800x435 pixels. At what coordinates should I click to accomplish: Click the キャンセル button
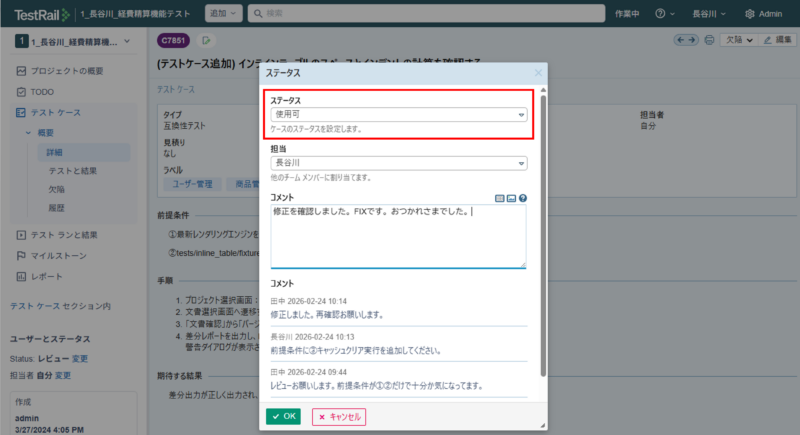(339, 417)
